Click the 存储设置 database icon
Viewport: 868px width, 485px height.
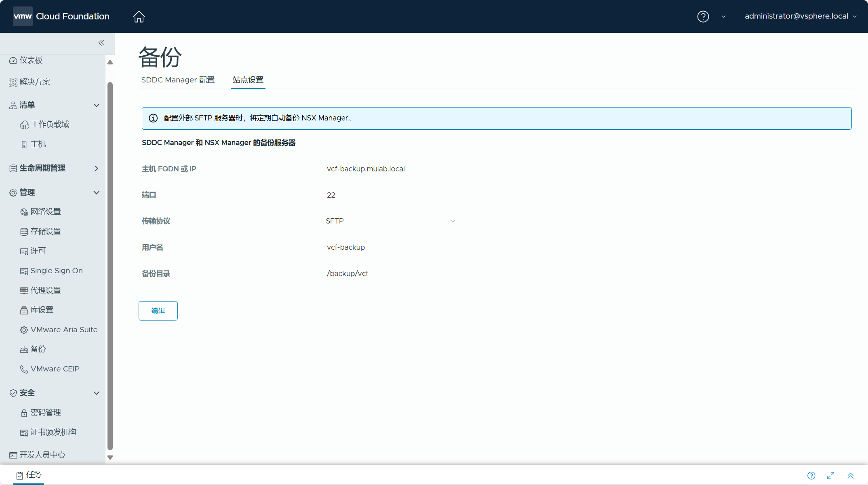click(24, 232)
